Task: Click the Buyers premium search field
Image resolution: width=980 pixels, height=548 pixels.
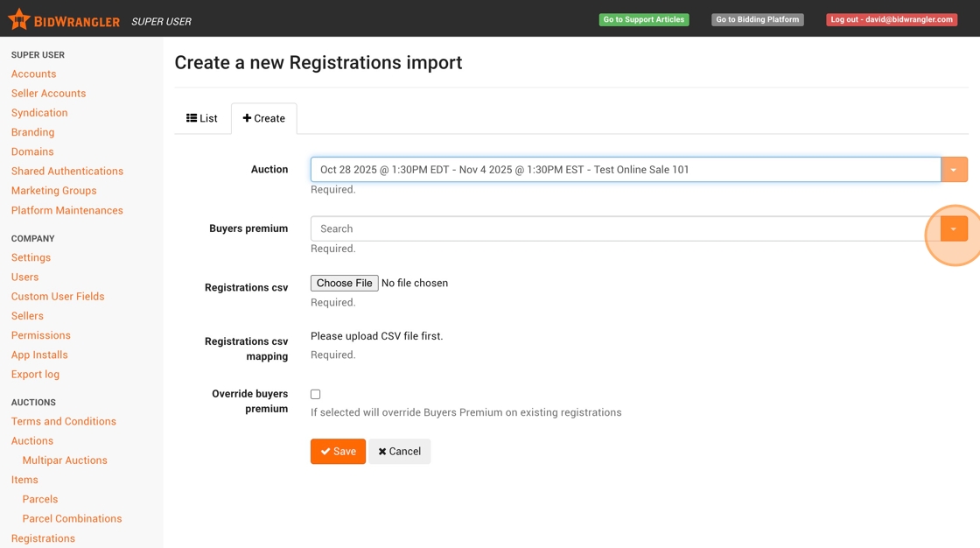Action: [625, 229]
